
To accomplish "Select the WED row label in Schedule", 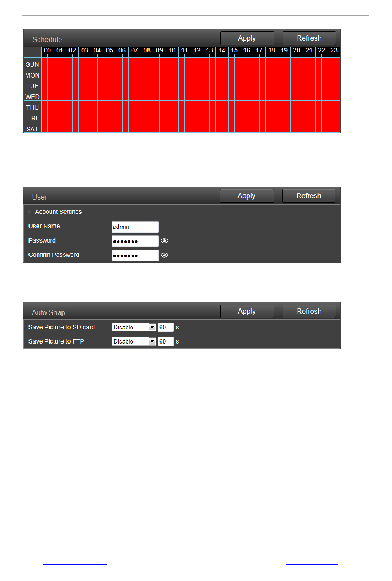I will point(33,97).
